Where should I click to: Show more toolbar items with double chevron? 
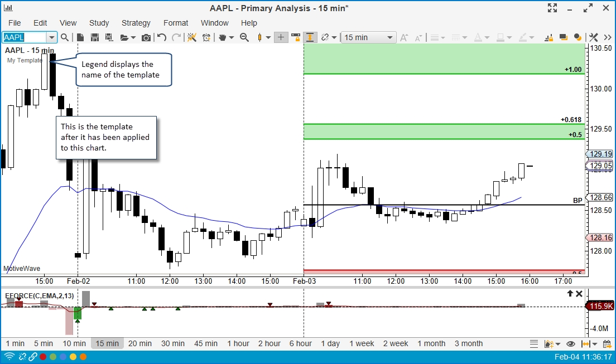[608, 37]
